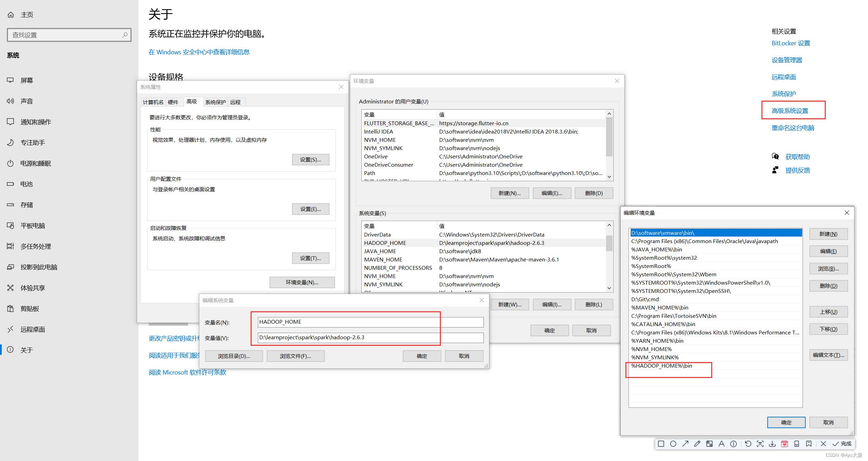The width and height of the screenshot is (868, 461).
Task: Open BitLocker 设置 link
Action: [x=791, y=43]
